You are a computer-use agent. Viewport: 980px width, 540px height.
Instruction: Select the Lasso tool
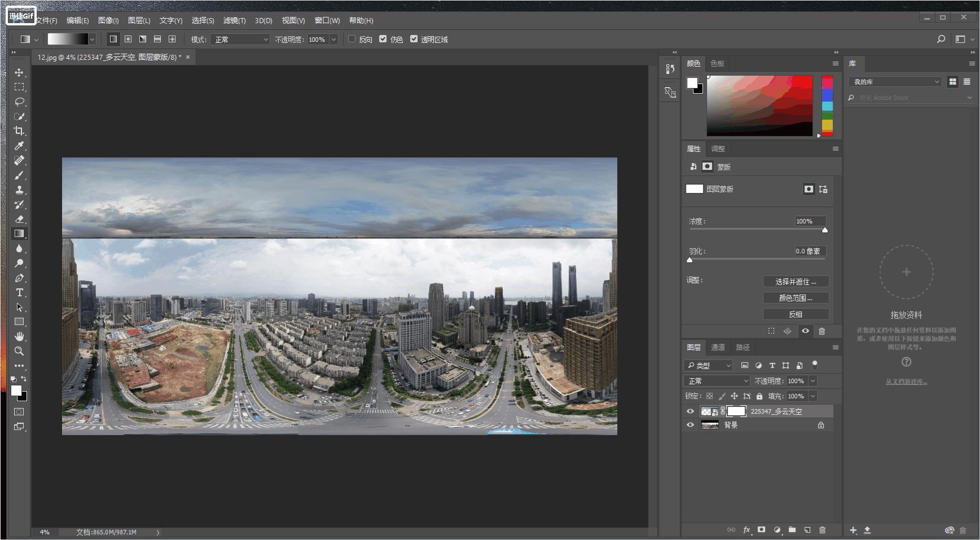(x=19, y=102)
